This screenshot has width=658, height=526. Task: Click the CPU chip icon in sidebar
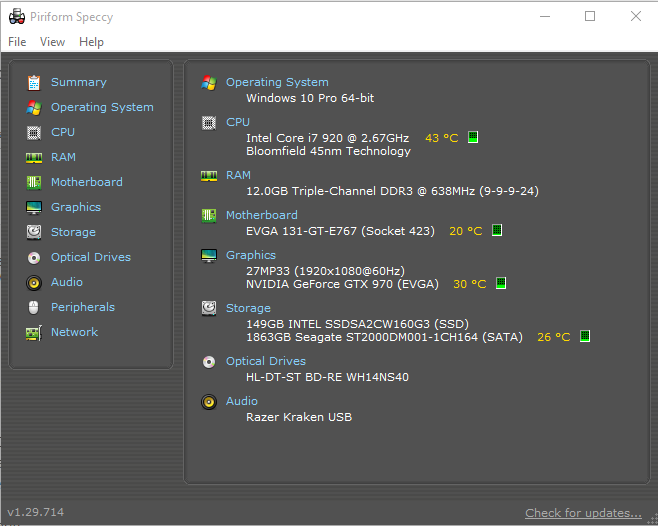click(x=34, y=133)
